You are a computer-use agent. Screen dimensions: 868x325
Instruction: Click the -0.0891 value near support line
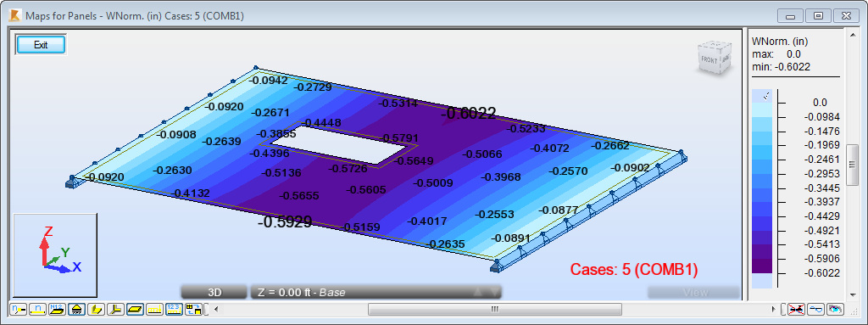click(x=512, y=238)
